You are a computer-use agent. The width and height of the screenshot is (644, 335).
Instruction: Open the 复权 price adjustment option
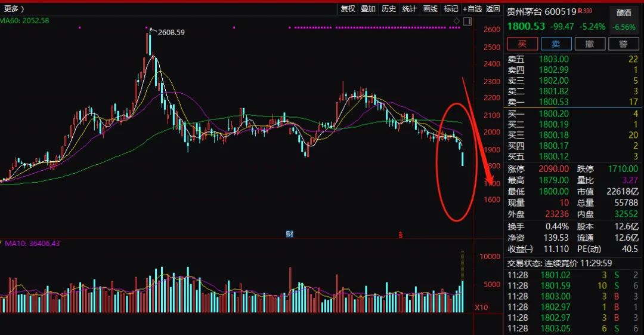point(348,8)
